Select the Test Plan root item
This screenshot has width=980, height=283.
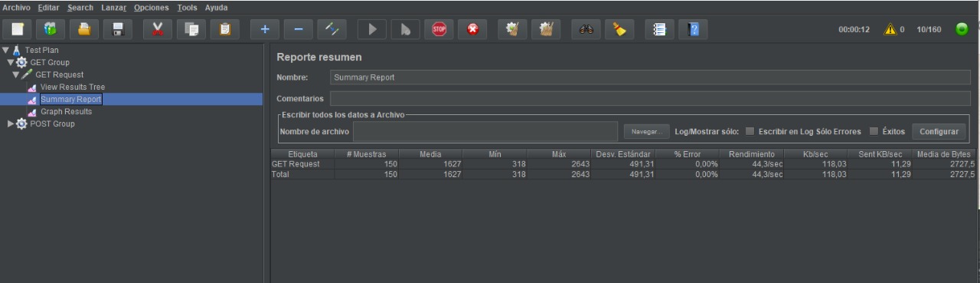coord(41,50)
